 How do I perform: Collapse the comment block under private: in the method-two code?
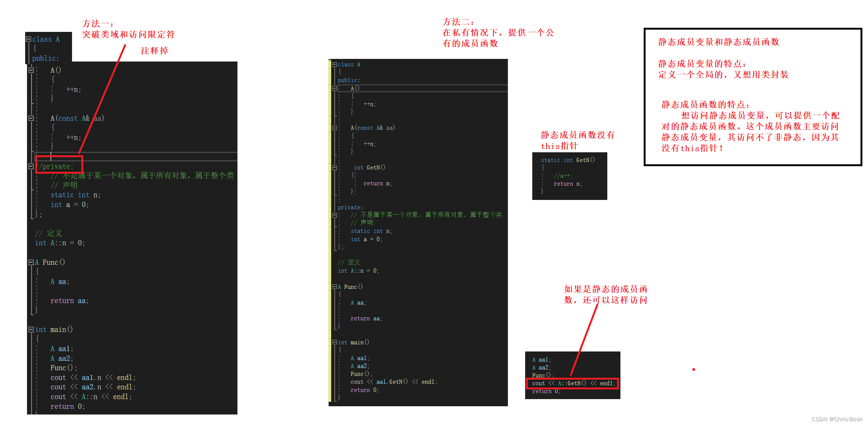(335, 215)
